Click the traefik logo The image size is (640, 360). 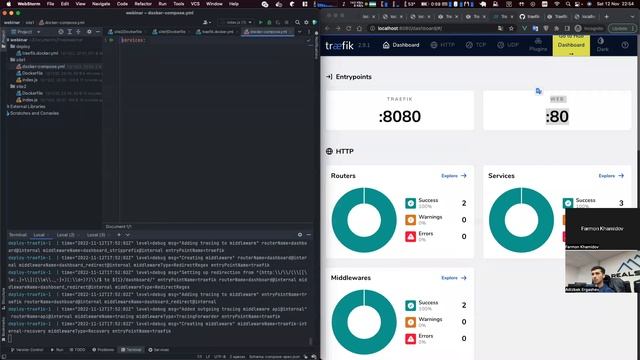pyautogui.click(x=339, y=45)
